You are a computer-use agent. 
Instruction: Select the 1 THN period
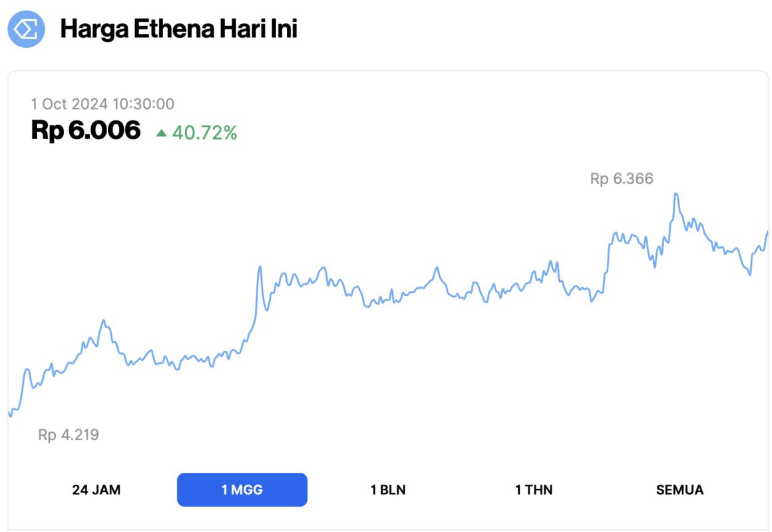pyautogui.click(x=534, y=489)
